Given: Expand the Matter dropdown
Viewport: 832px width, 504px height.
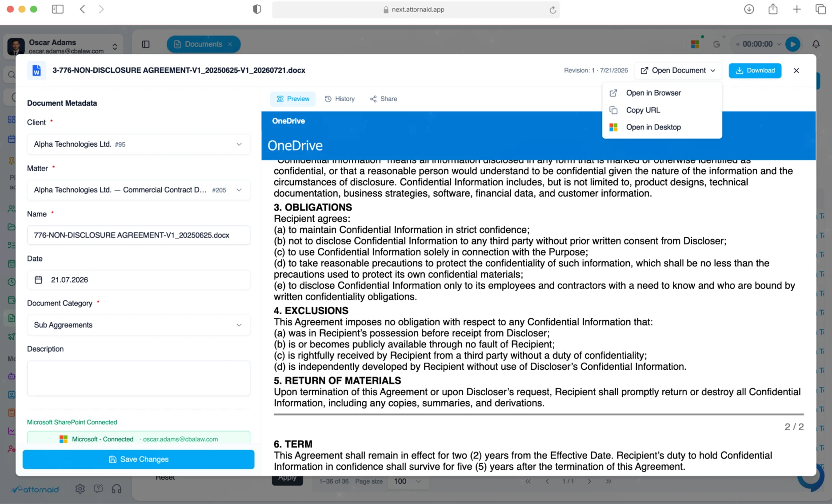Looking at the screenshot, I should click(138, 190).
